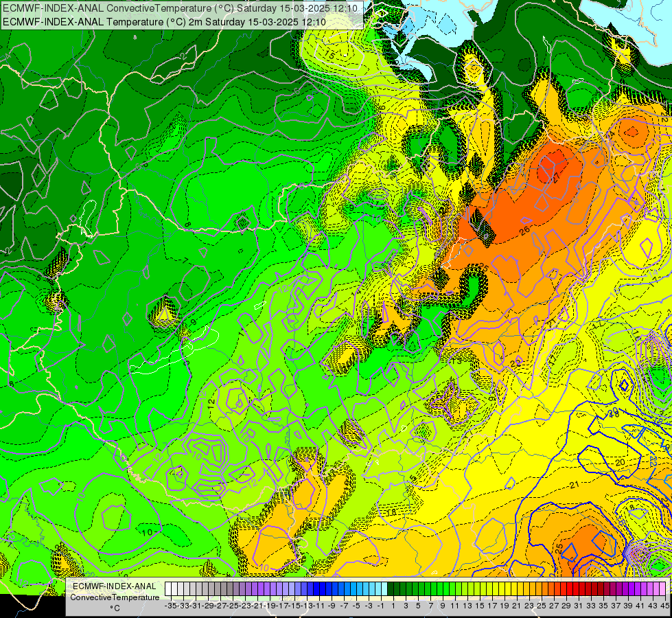672x618 pixels.
Task: Click the legend scale value -5
Action: (x=356, y=606)
